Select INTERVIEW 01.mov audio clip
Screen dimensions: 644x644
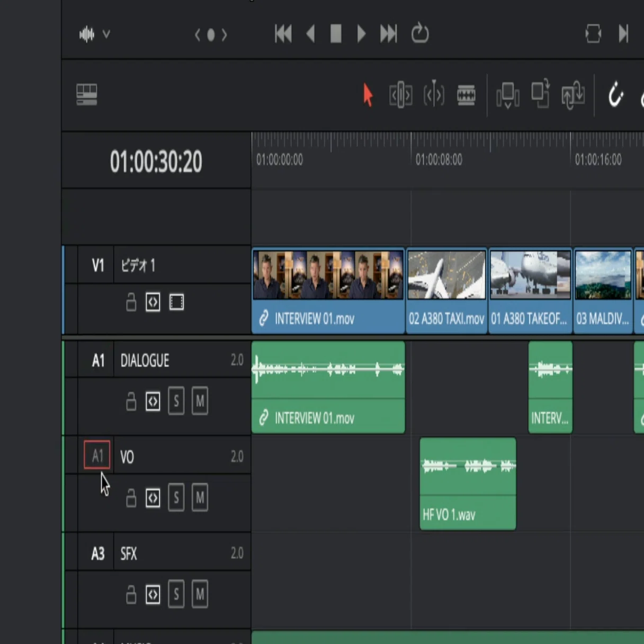[x=328, y=387]
